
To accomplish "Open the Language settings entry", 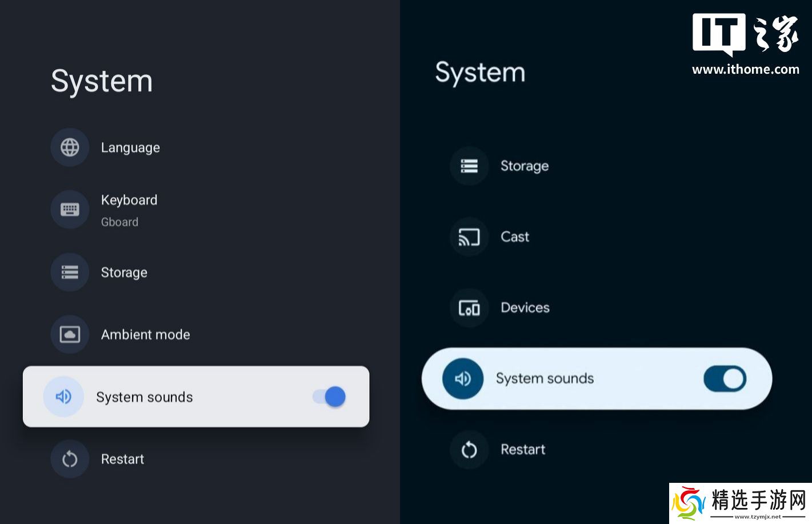I will point(130,147).
